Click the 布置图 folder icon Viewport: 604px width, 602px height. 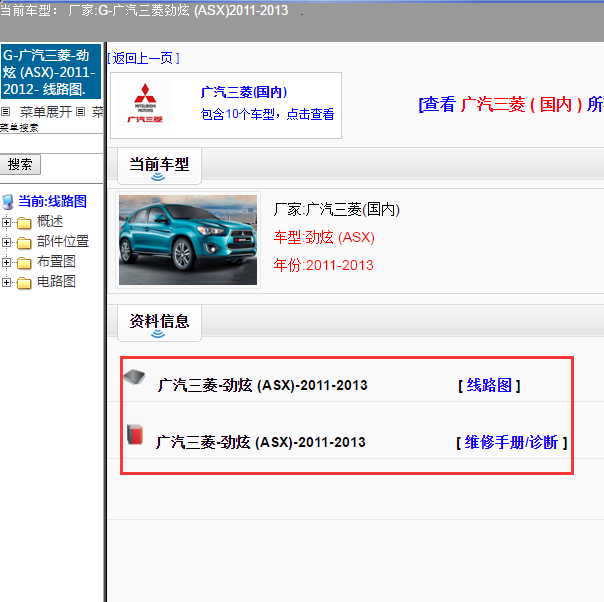24,263
